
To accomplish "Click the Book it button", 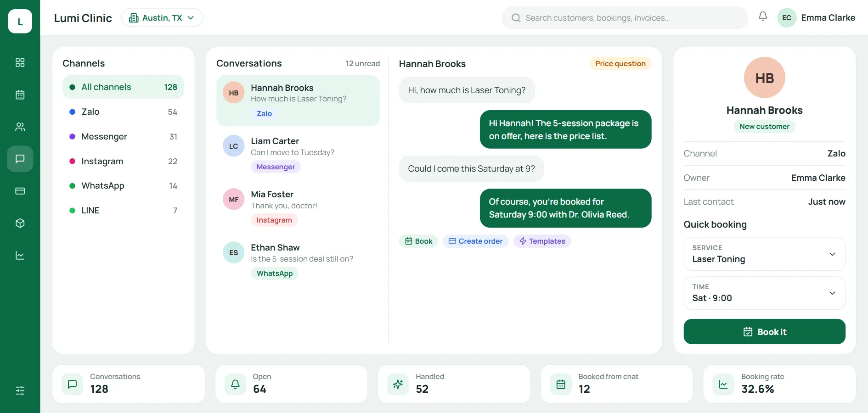I will pos(764,332).
